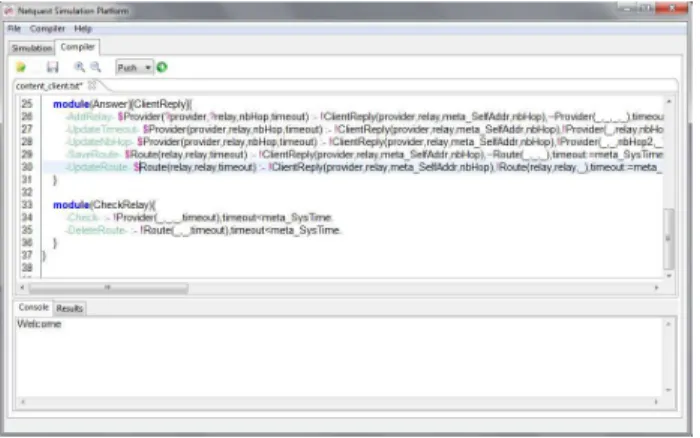The width and height of the screenshot is (700, 438).
Task: Close the Netquest Simulation Platform window
Action: pyautogui.click(x=672, y=8)
